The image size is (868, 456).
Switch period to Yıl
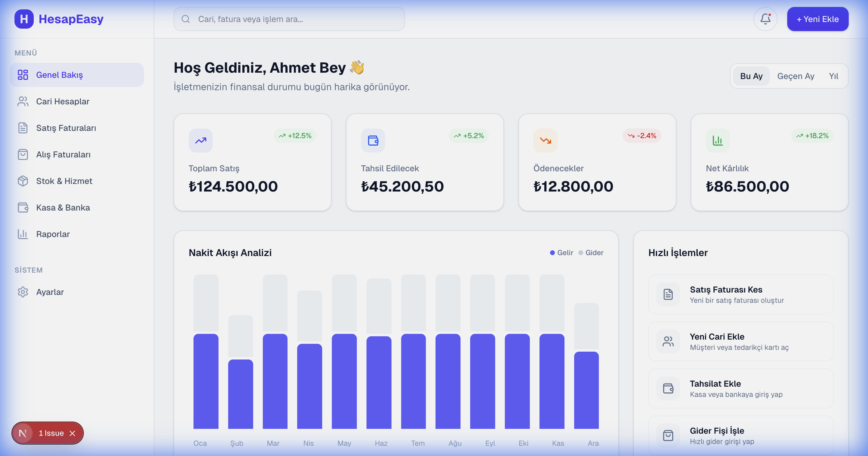(x=833, y=76)
